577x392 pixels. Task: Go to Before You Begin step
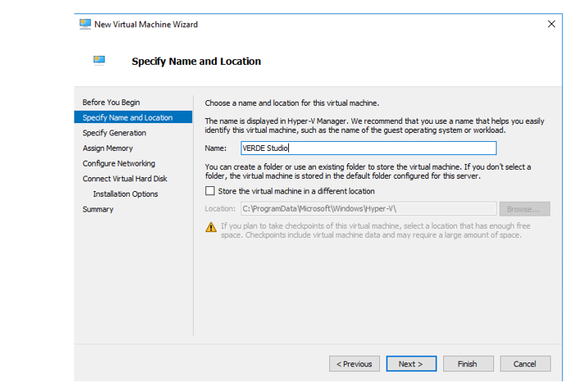[111, 103]
